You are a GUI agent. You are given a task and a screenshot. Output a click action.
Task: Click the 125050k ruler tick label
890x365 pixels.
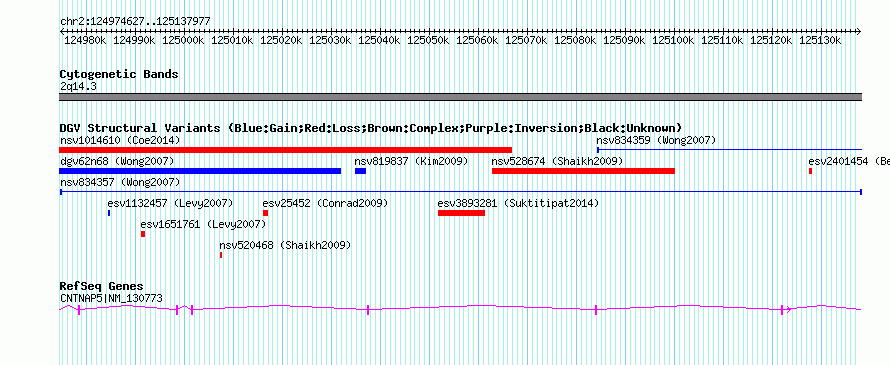pyautogui.click(x=429, y=40)
